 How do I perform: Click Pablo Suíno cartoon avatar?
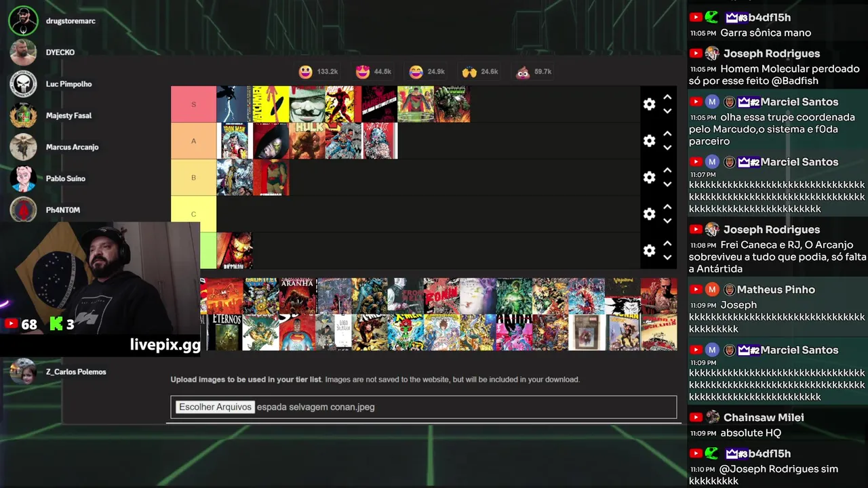[23, 178]
